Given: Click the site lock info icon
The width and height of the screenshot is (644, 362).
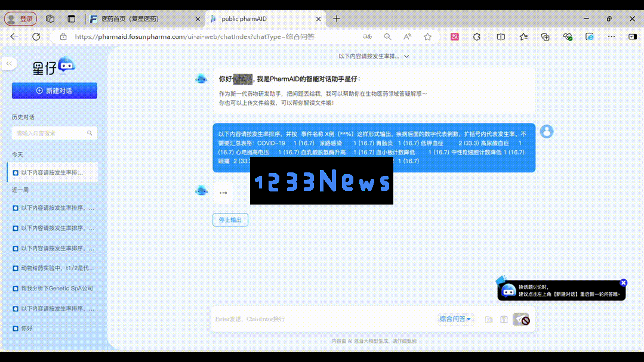Looking at the screenshot, I should click(x=63, y=36).
